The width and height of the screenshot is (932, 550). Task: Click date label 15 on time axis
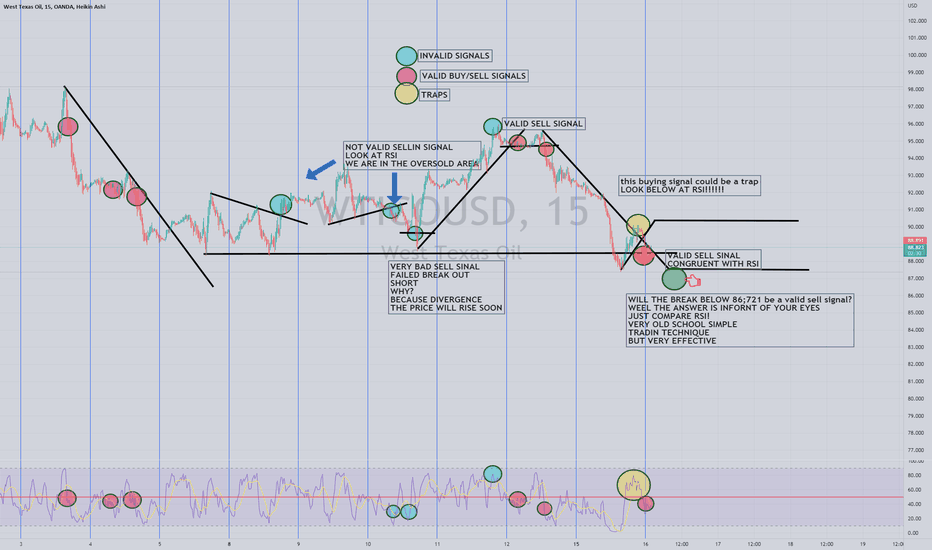[576, 544]
